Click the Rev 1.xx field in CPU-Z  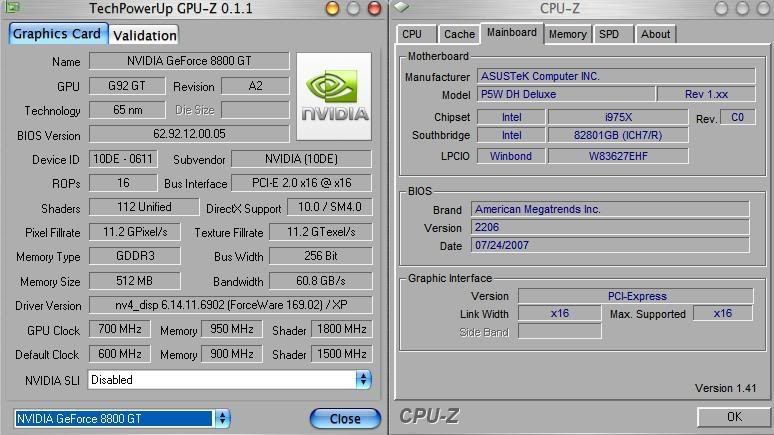click(706, 94)
